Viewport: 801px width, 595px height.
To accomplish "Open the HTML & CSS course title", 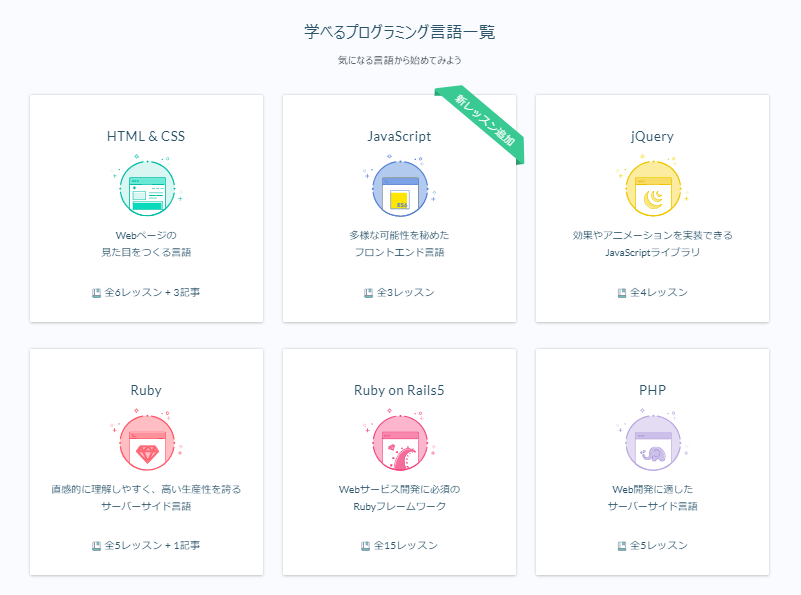I will [146, 136].
